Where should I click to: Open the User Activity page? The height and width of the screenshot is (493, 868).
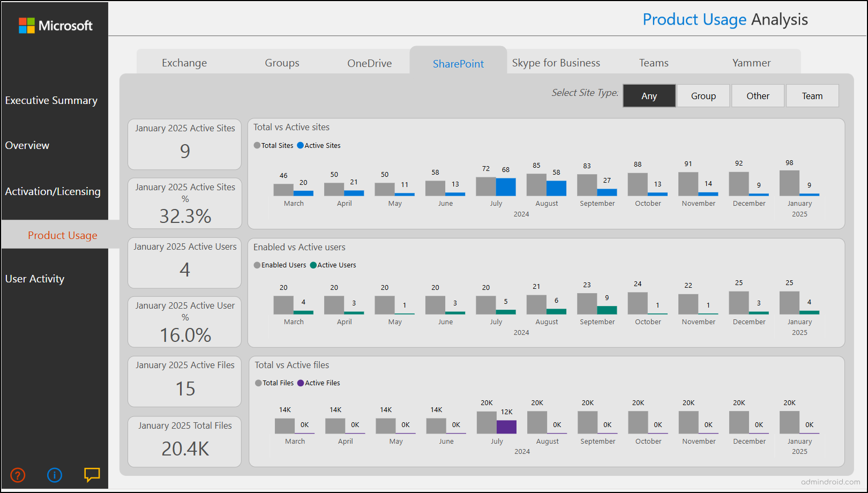34,278
